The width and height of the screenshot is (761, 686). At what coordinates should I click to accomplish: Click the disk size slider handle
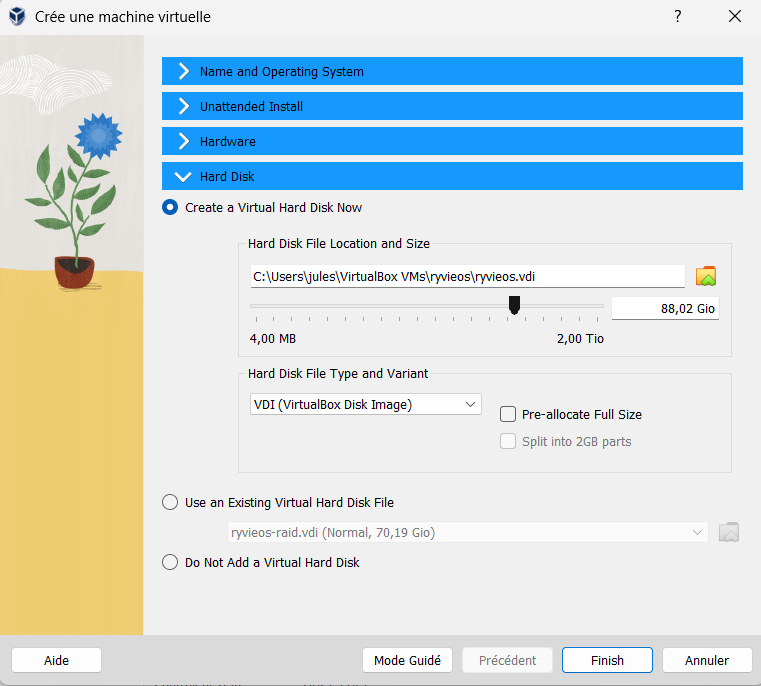514,305
